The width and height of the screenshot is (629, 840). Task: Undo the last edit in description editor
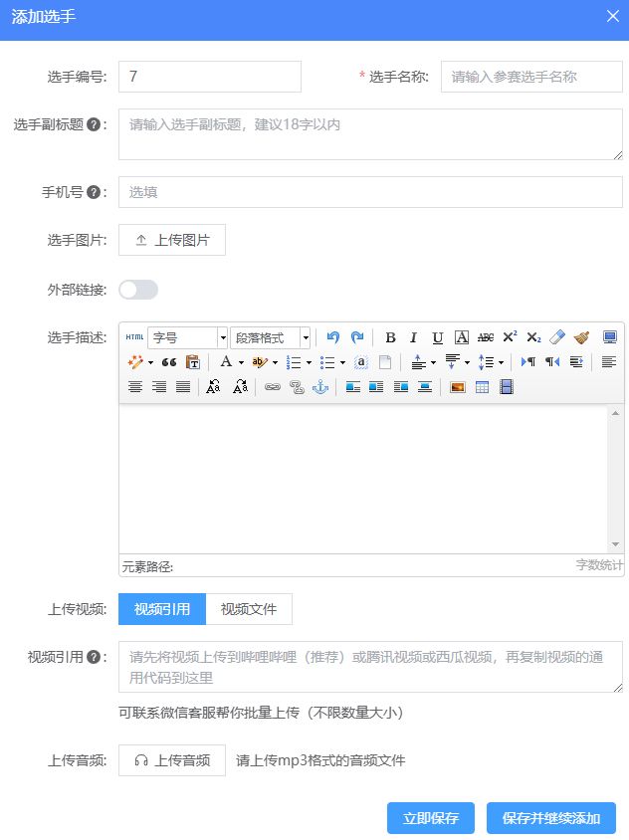point(332,337)
